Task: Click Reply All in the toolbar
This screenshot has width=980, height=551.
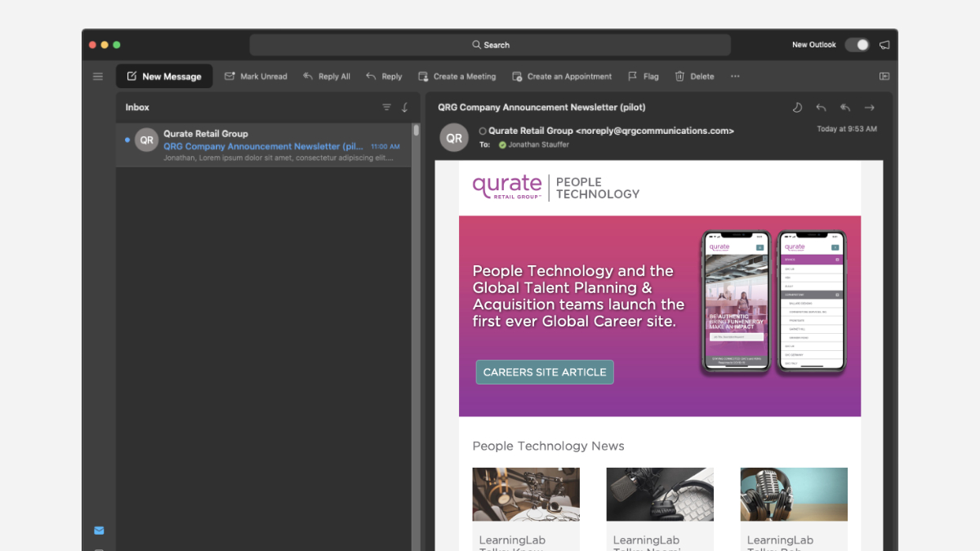Action: click(326, 77)
